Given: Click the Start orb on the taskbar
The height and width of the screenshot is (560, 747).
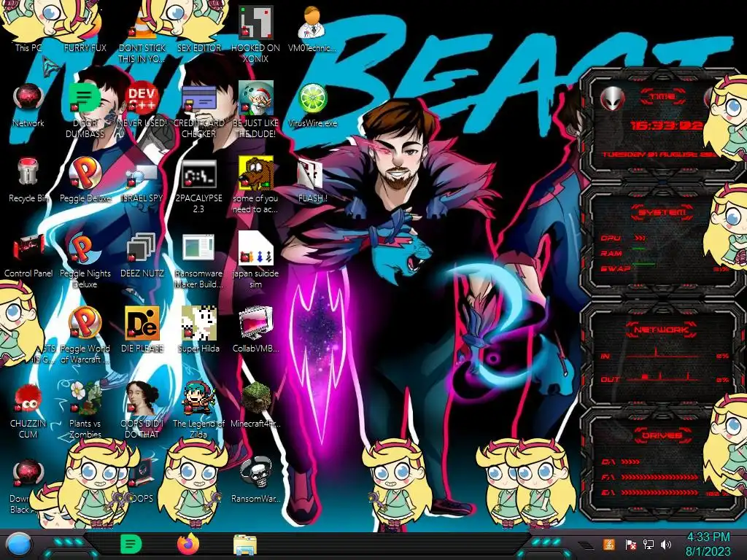Looking at the screenshot, I should pos(18,545).
